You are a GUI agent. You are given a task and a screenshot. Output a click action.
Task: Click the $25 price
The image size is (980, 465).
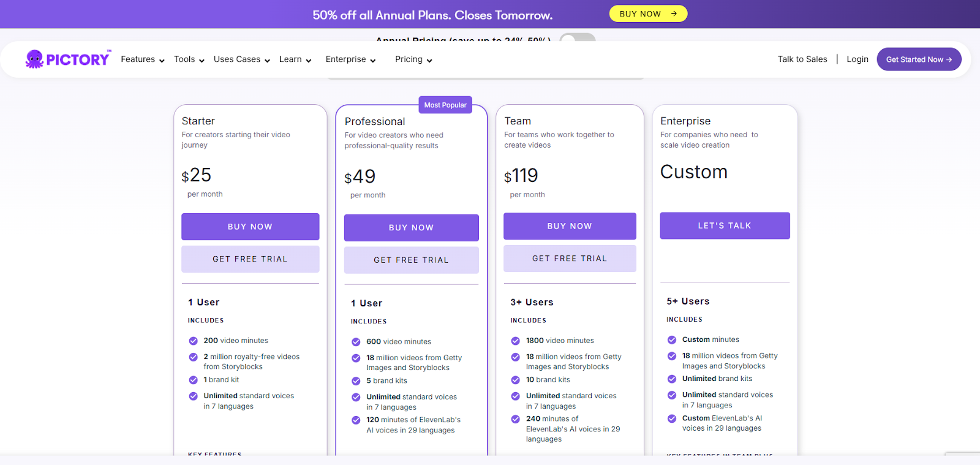coord(196,175)
